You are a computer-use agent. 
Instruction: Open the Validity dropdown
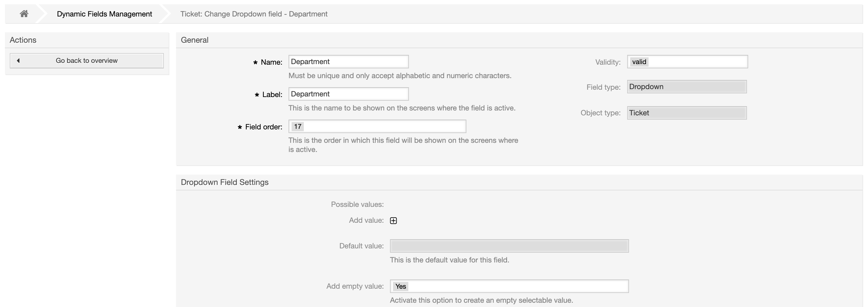pos(687,62)
